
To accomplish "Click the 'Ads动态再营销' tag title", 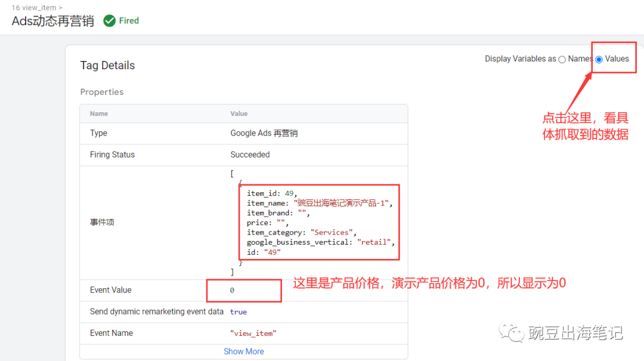I will pyautogui.click(x=52, y=20).
